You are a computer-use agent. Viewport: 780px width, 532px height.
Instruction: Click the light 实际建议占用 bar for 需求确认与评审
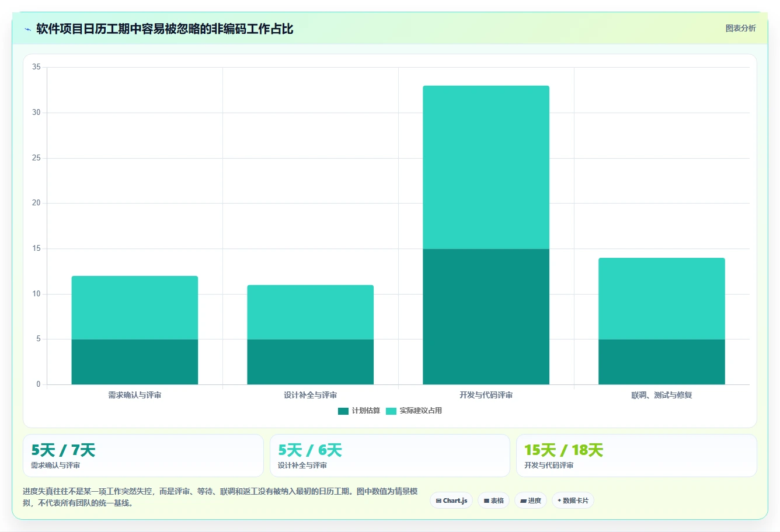click(x=135, y=307)
